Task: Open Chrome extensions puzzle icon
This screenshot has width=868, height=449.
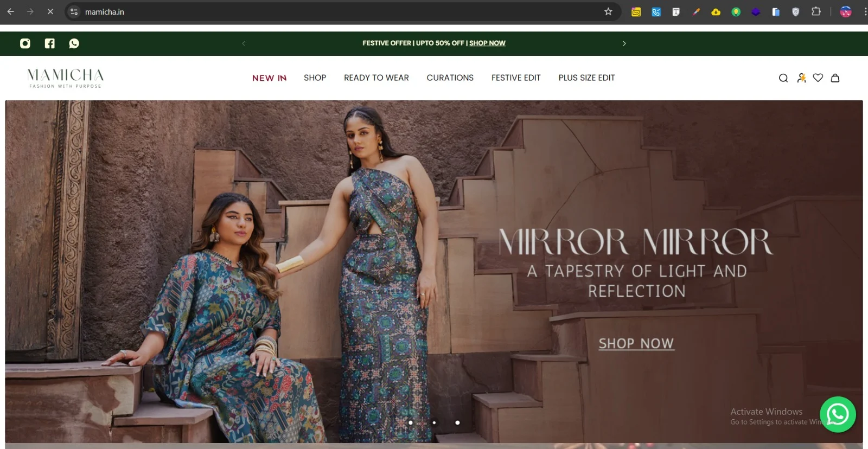Action: 816,11
